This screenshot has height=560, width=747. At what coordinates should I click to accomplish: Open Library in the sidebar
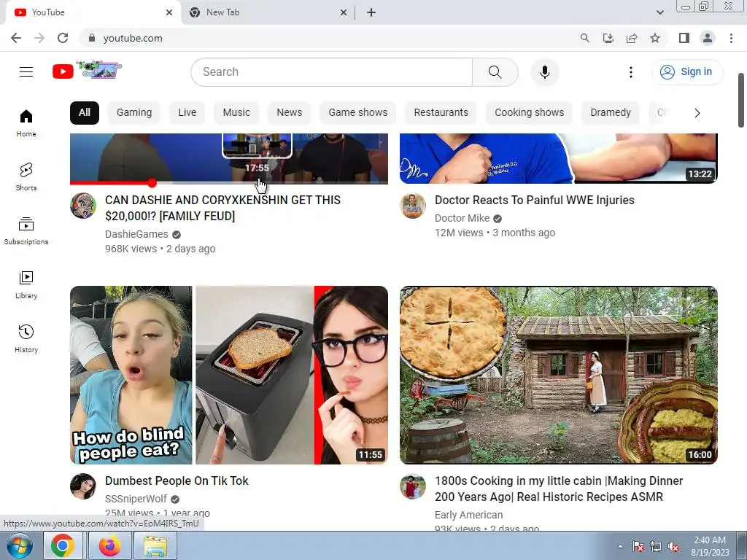pos(26,285)
